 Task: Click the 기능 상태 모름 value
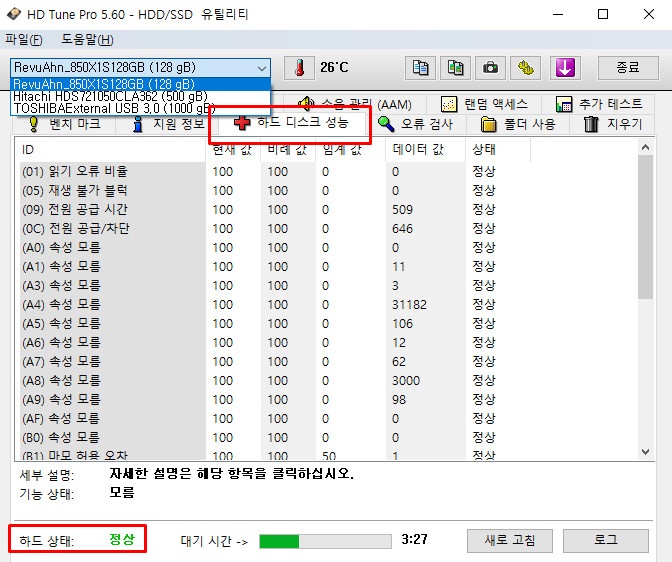(x=122, y=493)
